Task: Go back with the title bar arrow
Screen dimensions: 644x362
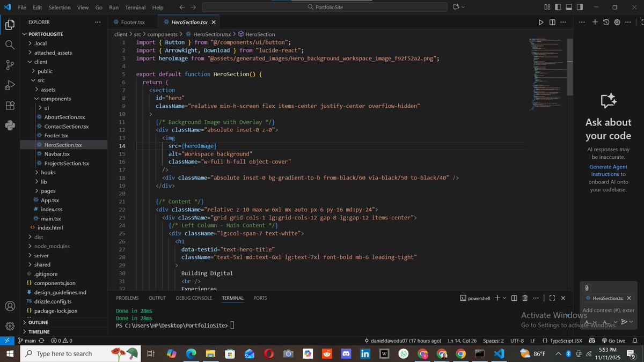Action: coord(182,8)
